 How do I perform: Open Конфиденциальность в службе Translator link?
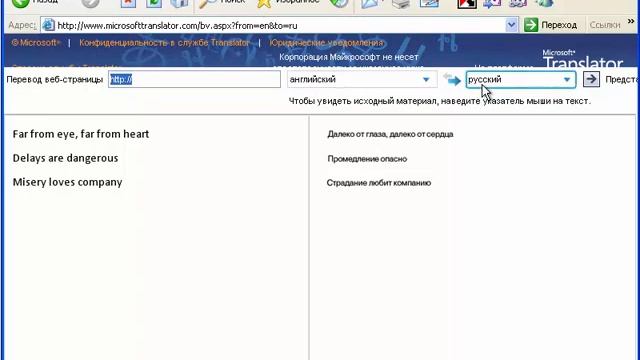(x=164, y=42)
